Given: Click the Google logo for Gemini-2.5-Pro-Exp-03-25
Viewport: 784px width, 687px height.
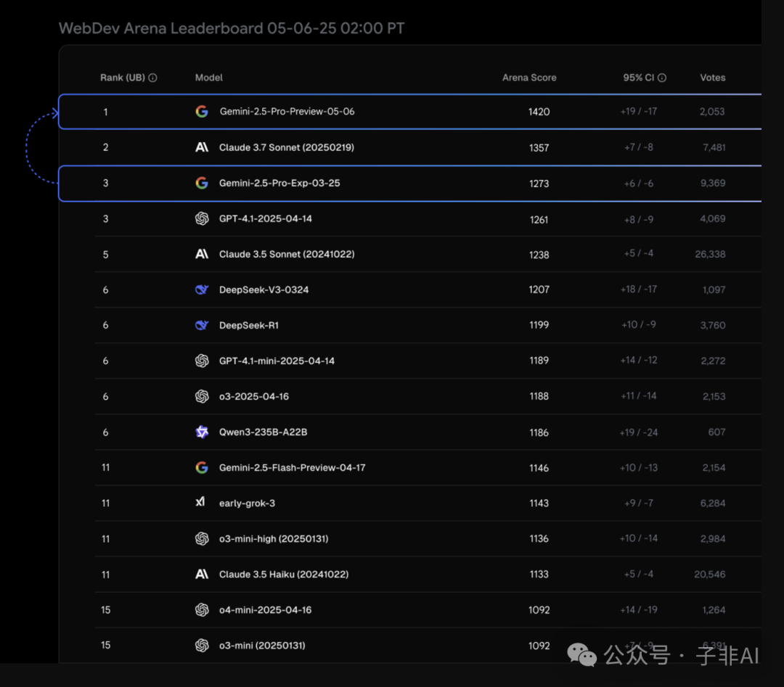Looking at the screenshot, I should pyautogui.click(x=202, y=183).
